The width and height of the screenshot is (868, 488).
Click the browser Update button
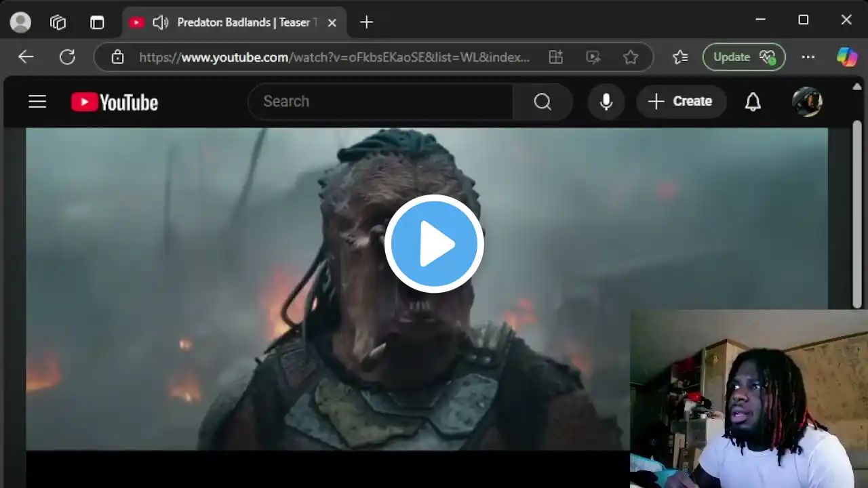744,57
